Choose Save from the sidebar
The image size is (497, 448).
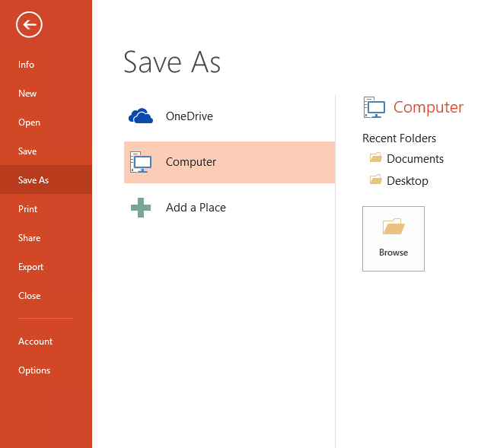pos(27,151)
